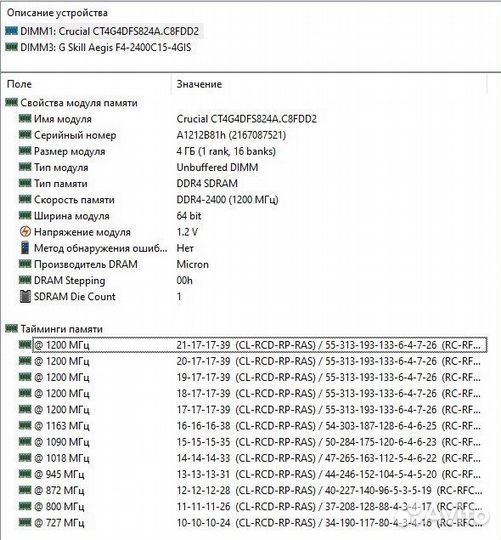This screenshot has width=501, height=540.
Task: Select value 'DDR4-2400 (1200 МГц)'
Action: [227, 200]
